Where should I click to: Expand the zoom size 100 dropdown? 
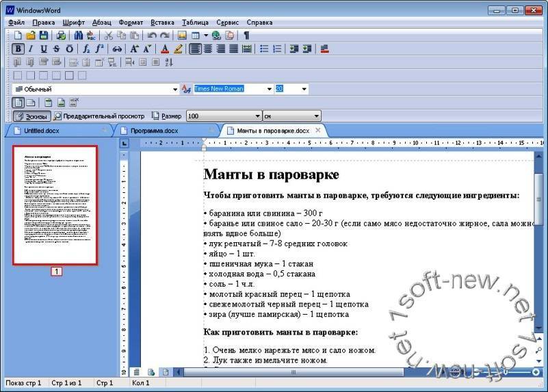click(x=257, y=116)
